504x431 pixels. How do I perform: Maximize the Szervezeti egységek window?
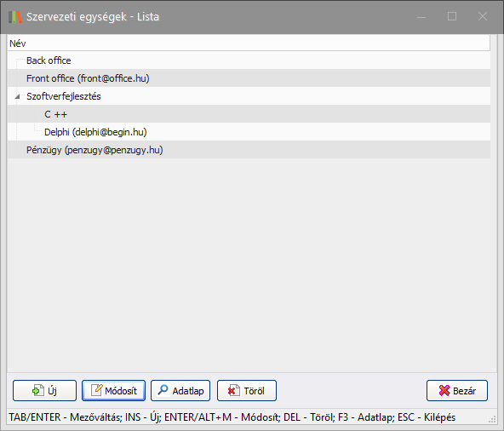click(x=452, y=16)
